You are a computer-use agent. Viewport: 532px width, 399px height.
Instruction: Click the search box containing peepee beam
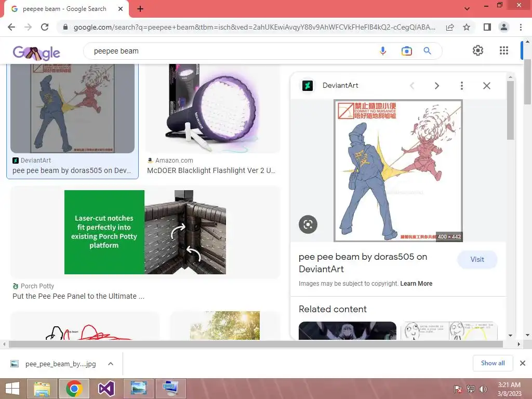click(x=231, y=51)
